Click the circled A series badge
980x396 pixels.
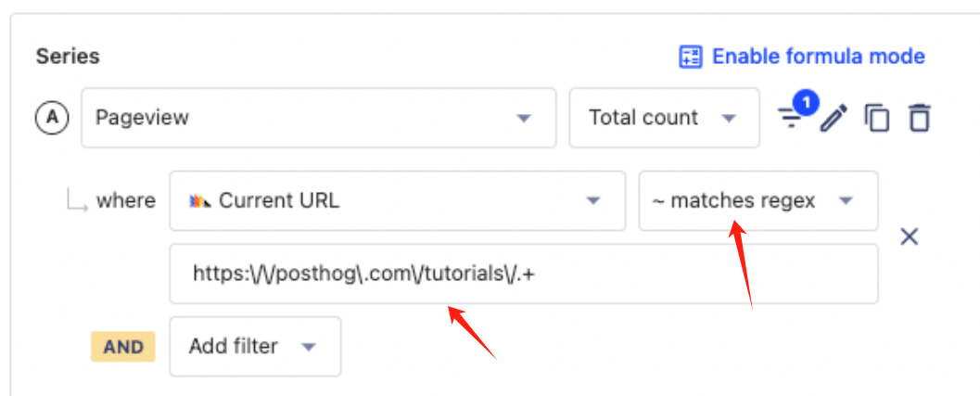pos(52,118)
